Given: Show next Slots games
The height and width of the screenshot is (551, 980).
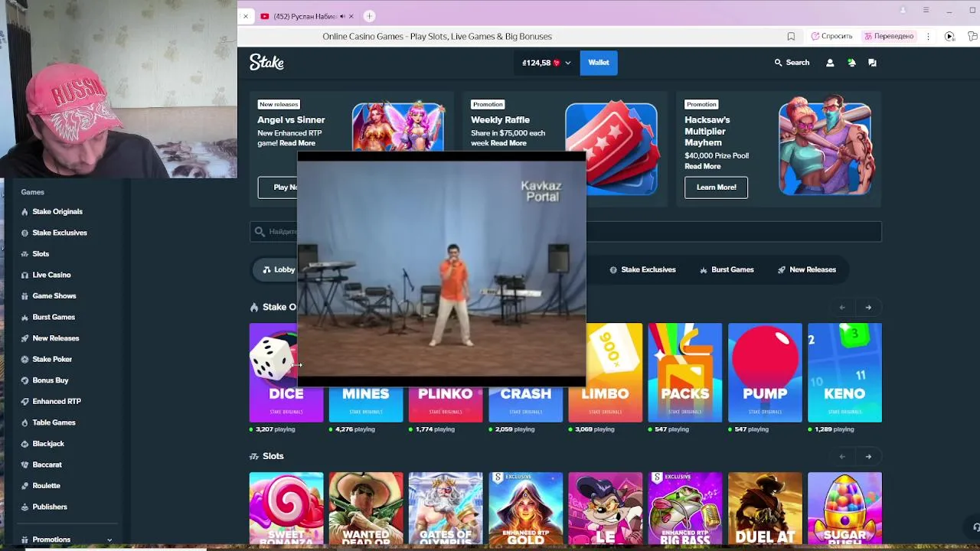Looking at the screenshot, I should 868,457.
